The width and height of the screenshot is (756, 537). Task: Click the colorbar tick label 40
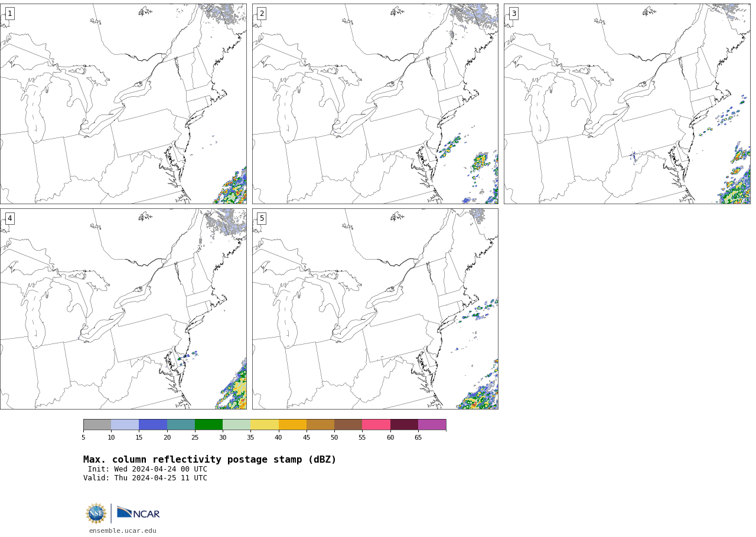pos(278,437)
